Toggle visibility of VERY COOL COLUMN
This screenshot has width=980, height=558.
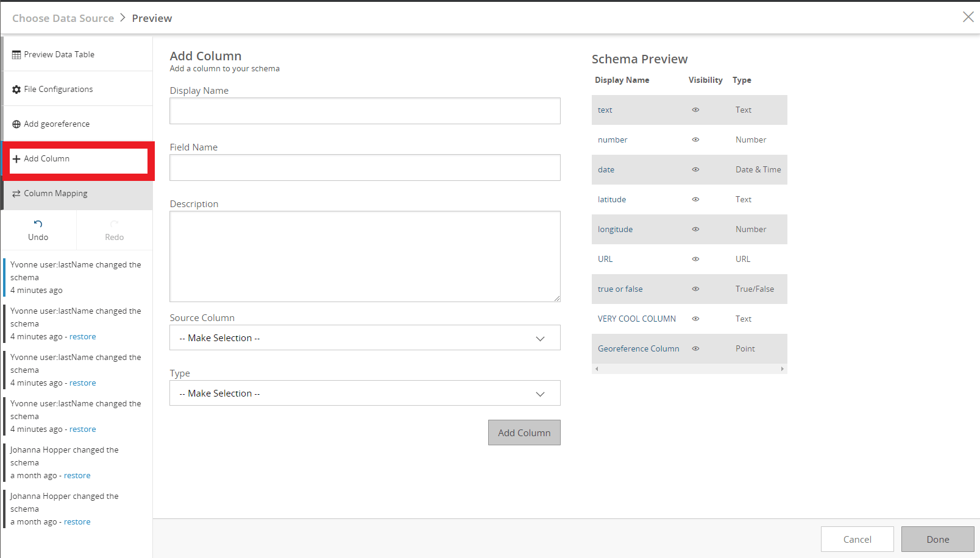[695, 319]
